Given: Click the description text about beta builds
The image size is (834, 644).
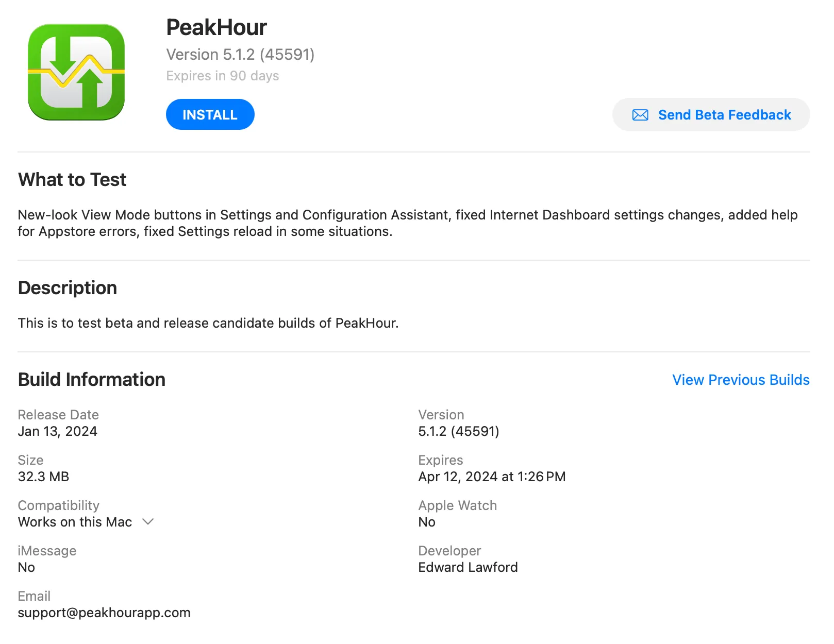Looking at the screenshot, I should click(x=208, y=323).
